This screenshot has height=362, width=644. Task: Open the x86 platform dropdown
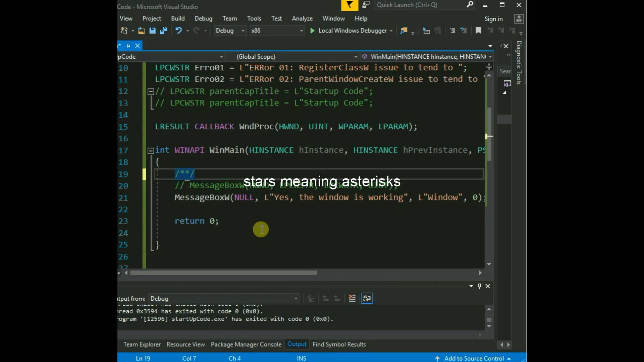click(x=277, y=31)
